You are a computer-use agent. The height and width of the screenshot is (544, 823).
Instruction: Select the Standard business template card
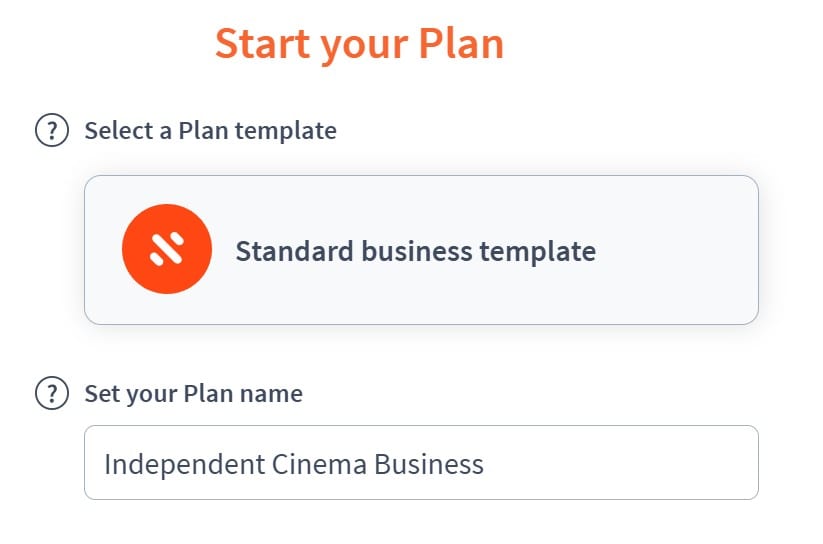click(421, 250)
